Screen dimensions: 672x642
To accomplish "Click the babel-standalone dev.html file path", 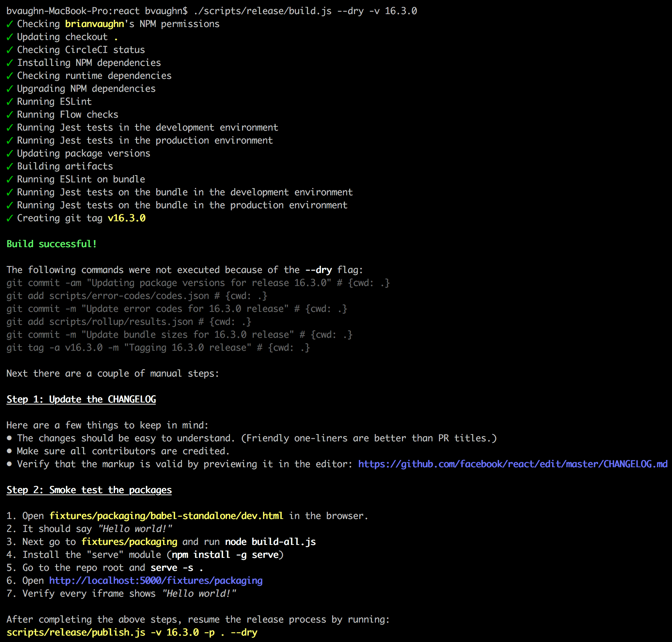I will (166, 516).
